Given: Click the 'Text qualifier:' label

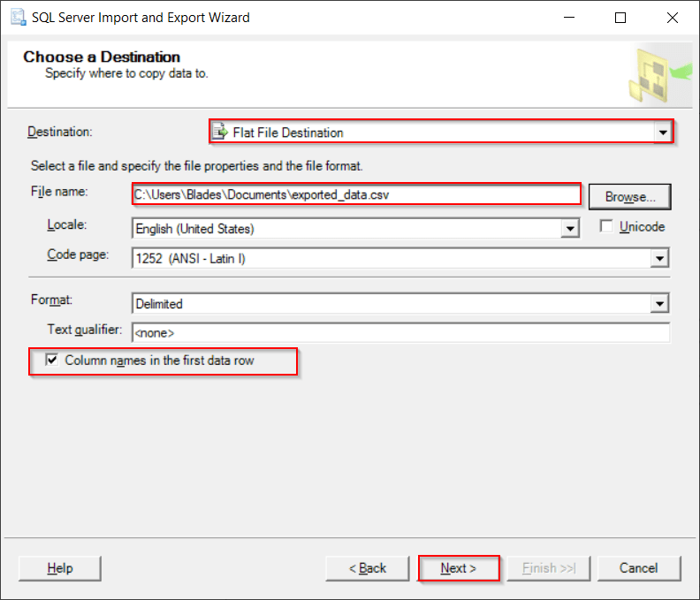Looking at the screenshot, I should click(85, 330).
